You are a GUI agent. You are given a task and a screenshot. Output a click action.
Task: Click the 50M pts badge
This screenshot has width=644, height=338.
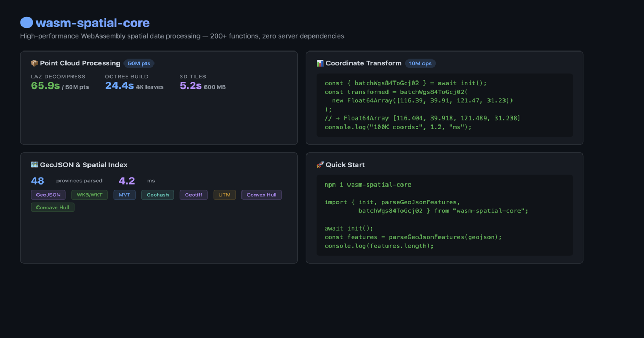point(139,63)
